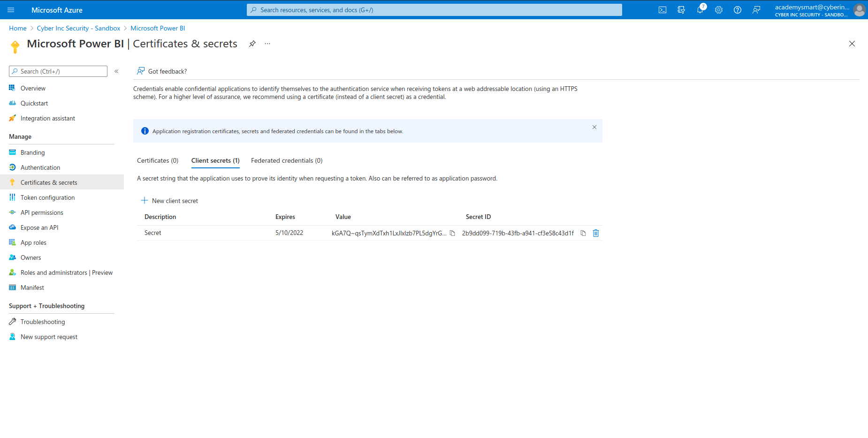The image size is (868, 438).
Task: Click the Integration assistant rocket icon
Action: tap(12, 118)
